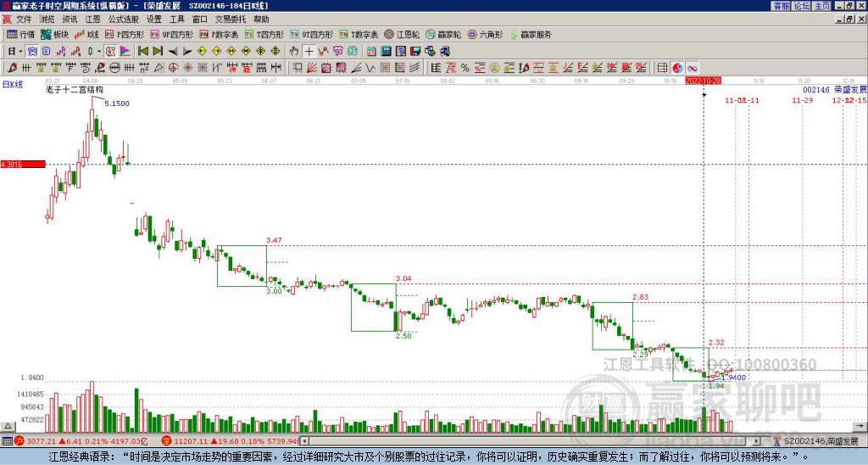Open the calendar date icon
The width and height of the screenshot is (868, 465).
pyautogui.click(x=371, y=51)
